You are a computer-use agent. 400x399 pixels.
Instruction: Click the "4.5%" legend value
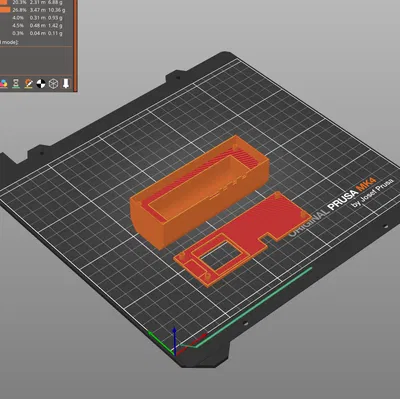click(x=18, y=25)
